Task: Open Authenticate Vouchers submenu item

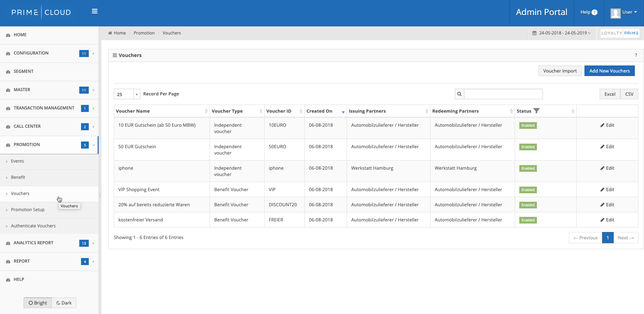Action: [x=49, y=226]
